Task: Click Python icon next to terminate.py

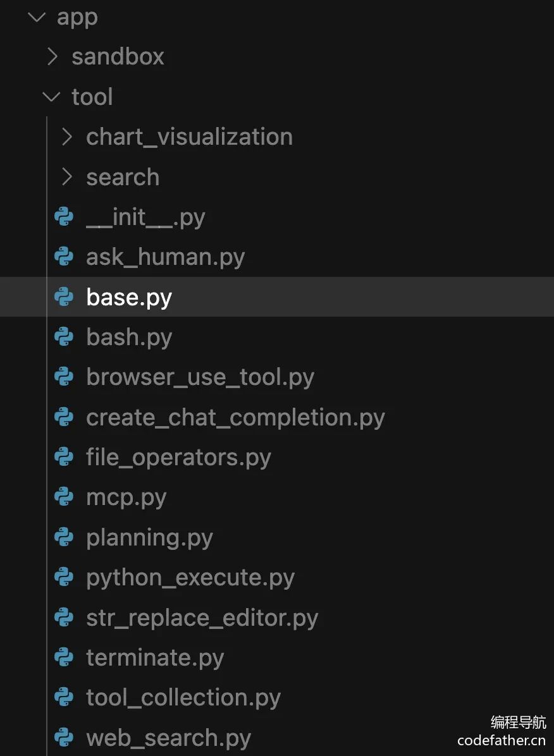Action: coord(64,657)
